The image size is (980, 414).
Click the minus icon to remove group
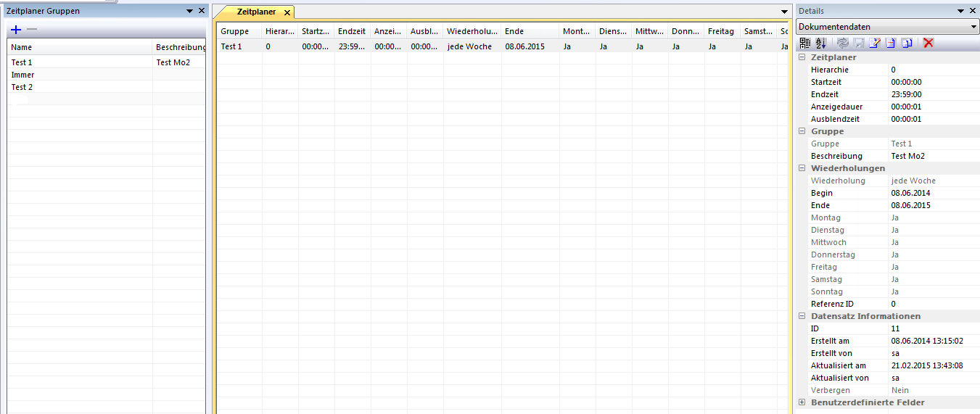31,30
